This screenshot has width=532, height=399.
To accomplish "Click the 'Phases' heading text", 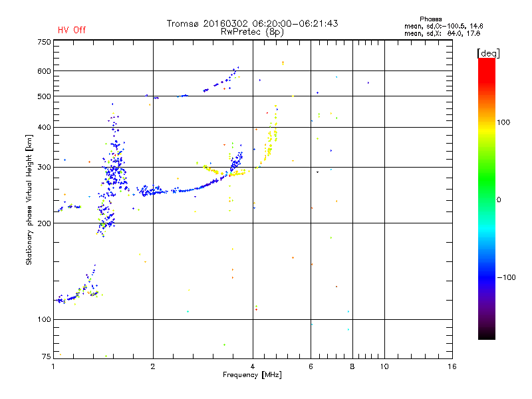I will coord(430,19).
